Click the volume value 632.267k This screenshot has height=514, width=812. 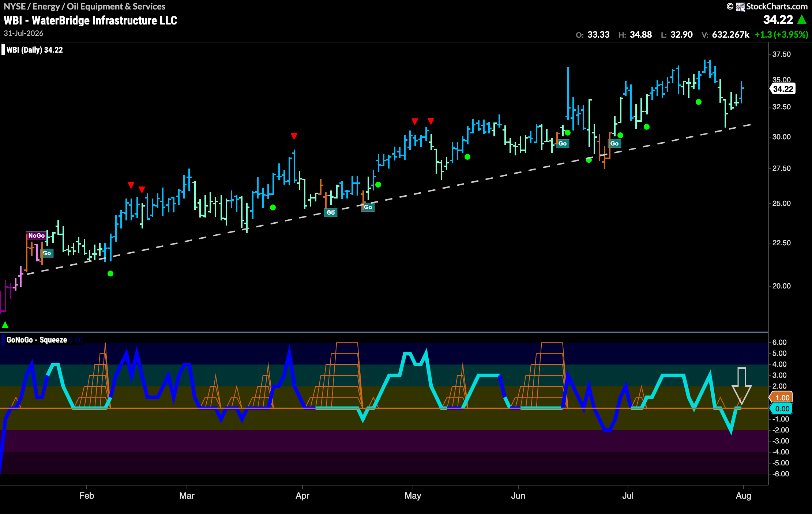[x=730, y=35]
